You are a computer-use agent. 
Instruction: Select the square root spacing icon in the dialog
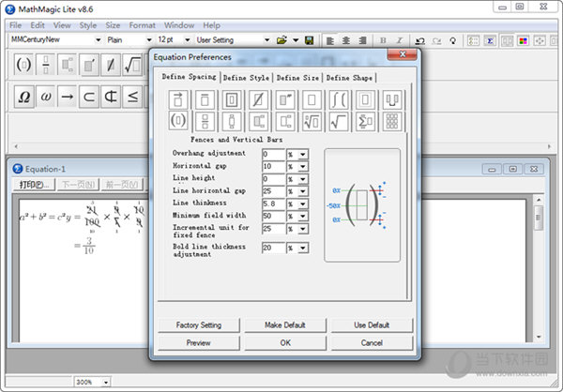[x=338, y=122]
